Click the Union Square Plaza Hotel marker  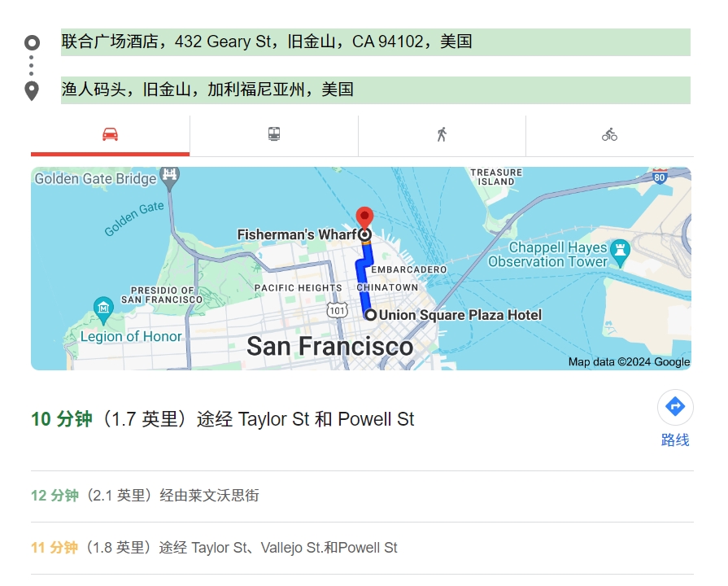click(371, 315)
